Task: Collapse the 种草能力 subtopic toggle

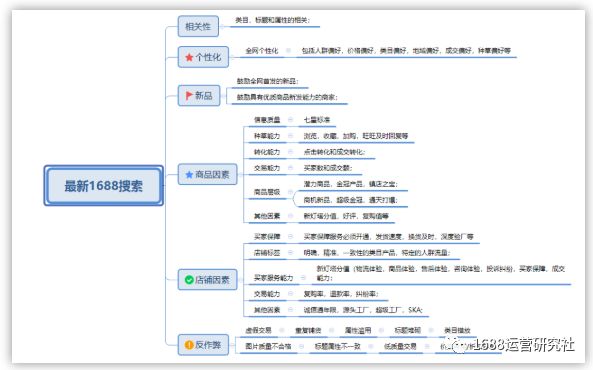Action: [290, 135]
